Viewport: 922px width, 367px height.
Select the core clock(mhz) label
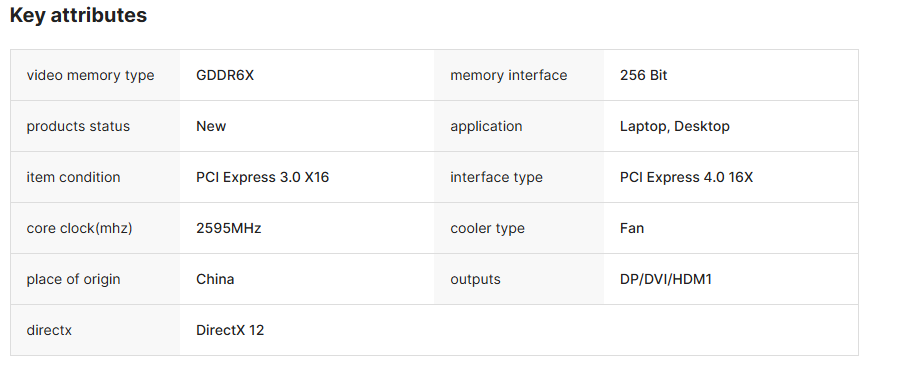click(79, 228)
